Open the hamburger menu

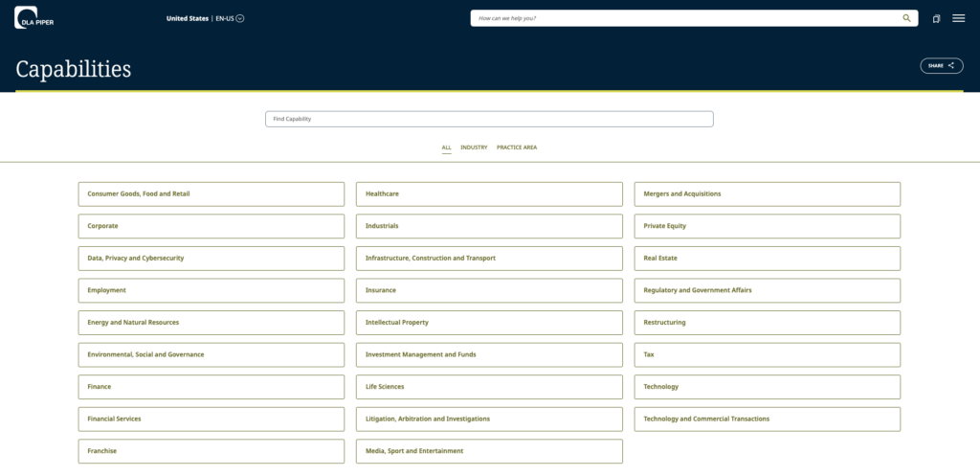[958, 18]
